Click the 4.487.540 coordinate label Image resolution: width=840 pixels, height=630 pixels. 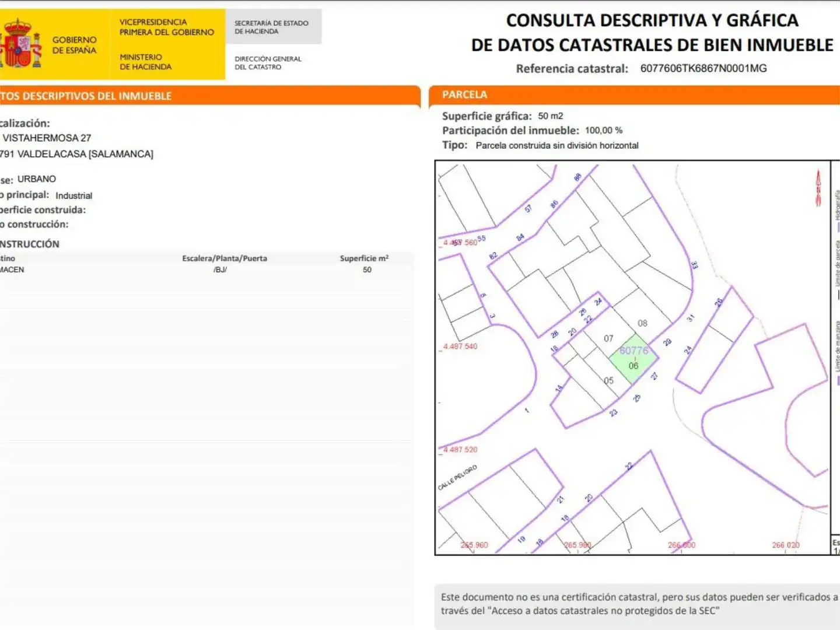pyautogui.click(x=460, y=346)
